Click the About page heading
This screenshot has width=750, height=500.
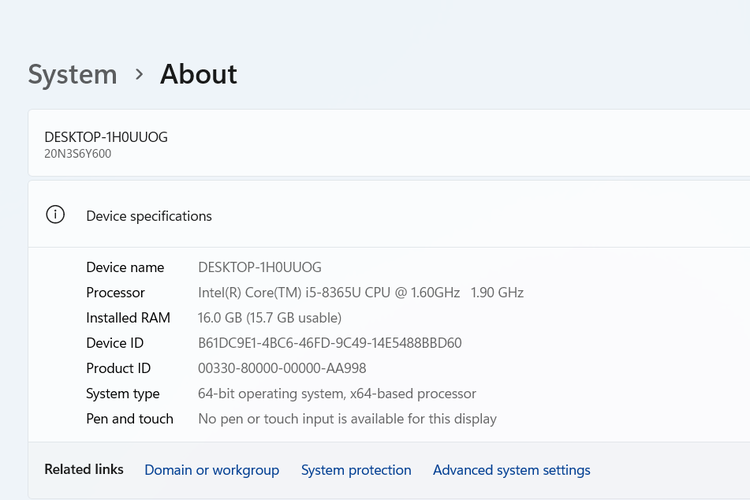click(198, 74)
